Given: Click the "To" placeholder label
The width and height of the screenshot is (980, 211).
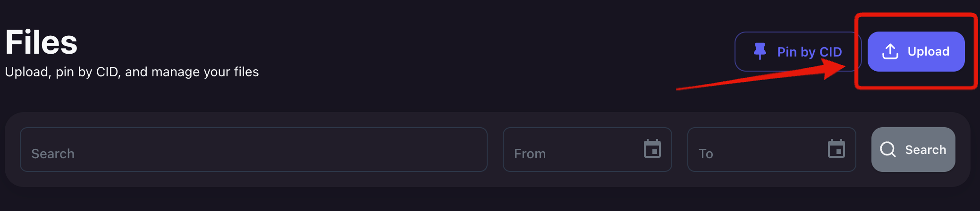Looking at the screenshot, I should point(706,154).
